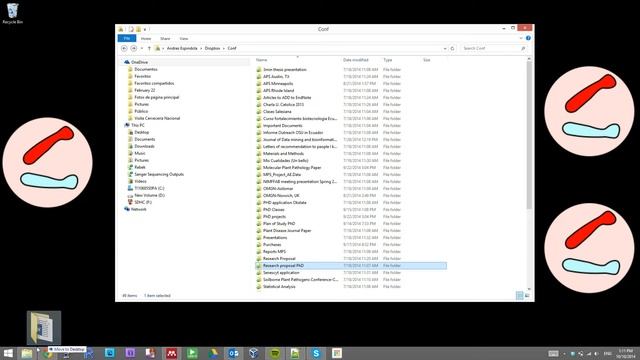This screenshot has width=640, height=360.
Task: Open the Share ribbon tab
Action: point(165,38)
